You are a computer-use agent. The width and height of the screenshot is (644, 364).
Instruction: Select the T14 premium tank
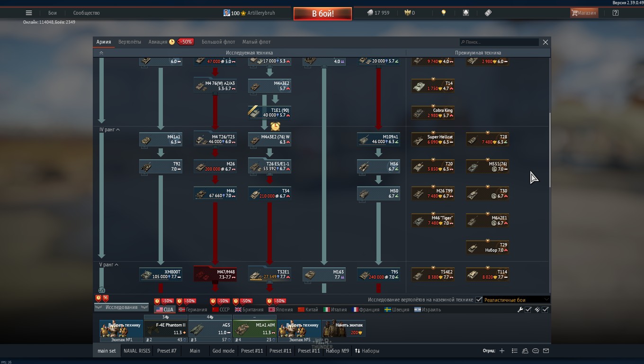pyautogui.click(x=433, y=86)
